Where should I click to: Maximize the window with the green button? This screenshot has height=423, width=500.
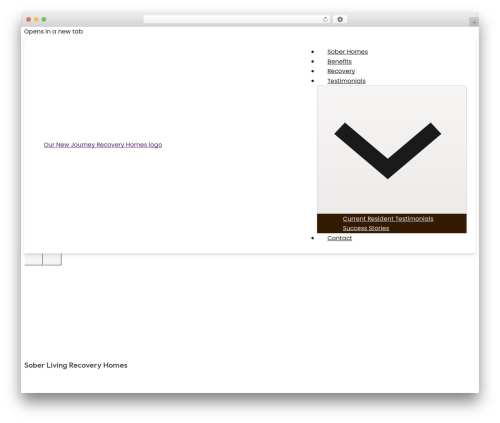point(44,20)
